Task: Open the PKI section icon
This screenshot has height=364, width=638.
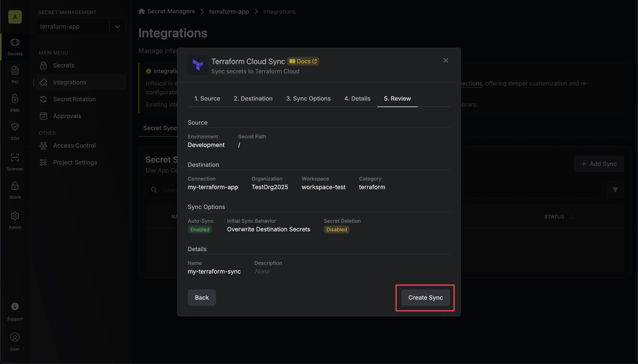Action: pyautogui.click(x=15, y=75)
